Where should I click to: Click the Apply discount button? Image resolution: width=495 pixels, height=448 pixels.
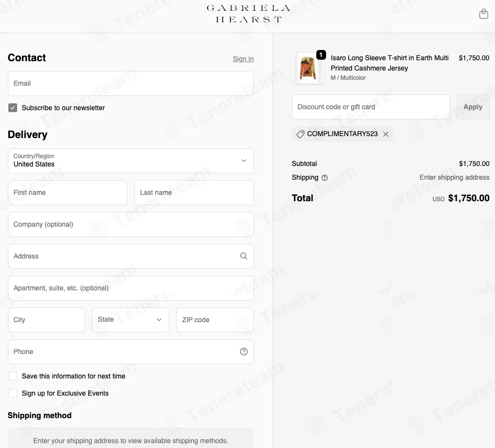point(473,107)
